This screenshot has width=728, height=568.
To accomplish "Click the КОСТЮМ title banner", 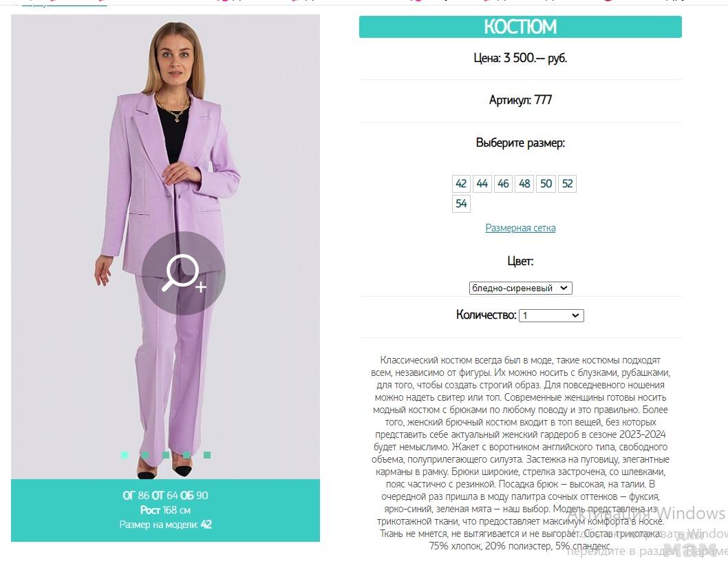I will click(520, 26).
